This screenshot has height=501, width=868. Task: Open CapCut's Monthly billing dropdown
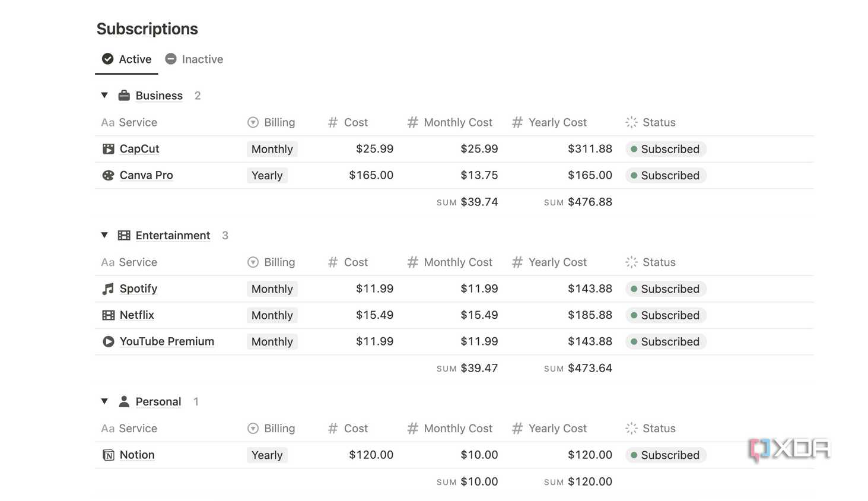(x=272, y=149)
